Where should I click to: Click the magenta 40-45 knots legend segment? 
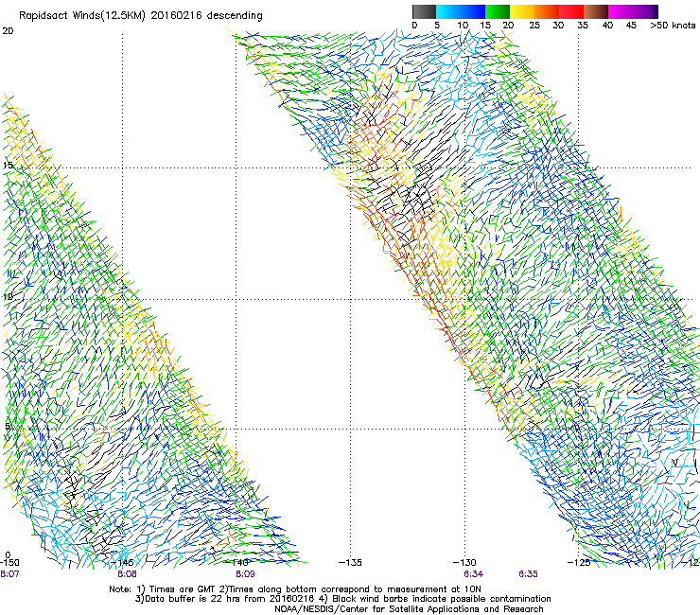[621, 11]
